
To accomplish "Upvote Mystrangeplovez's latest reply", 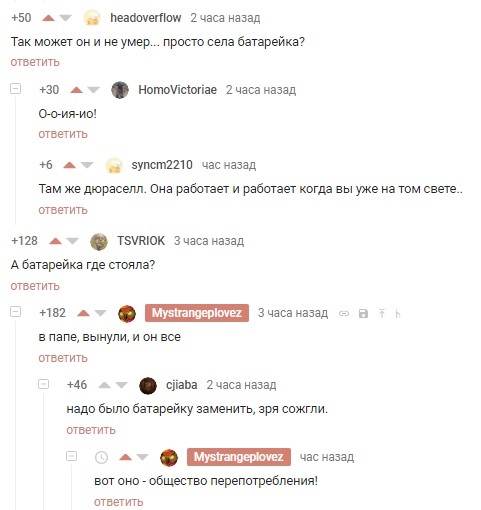I will 125,457.
